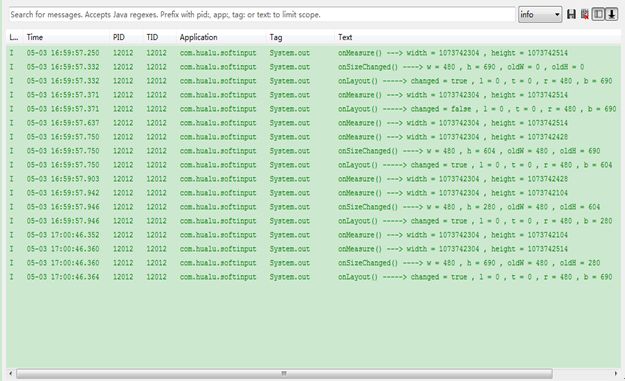The height and width of the screenshot is (381, 625).
Task: Select the timestamp 05-03 16:59:57.903
Action: (x=63, y=179)
